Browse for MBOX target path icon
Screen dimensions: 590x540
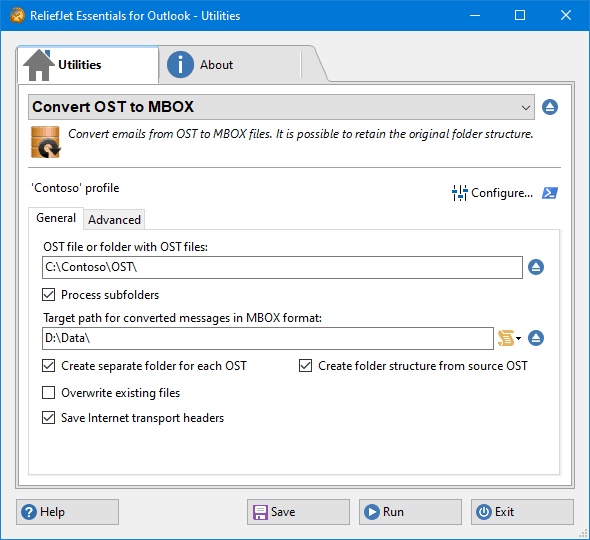click(536, 338)
